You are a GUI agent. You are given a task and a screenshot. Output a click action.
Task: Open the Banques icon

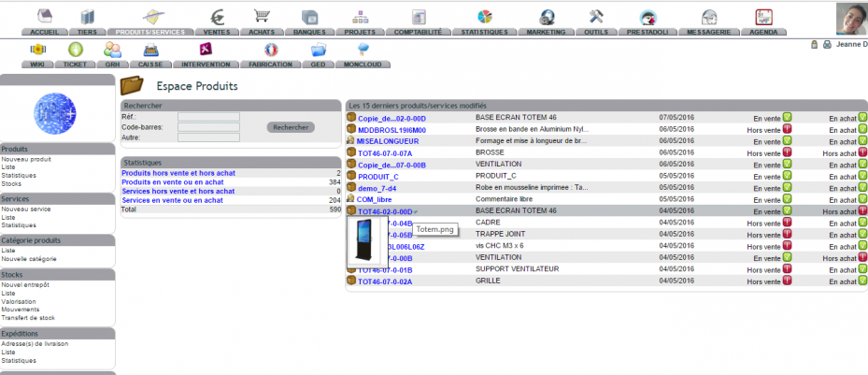pos(309,17)
